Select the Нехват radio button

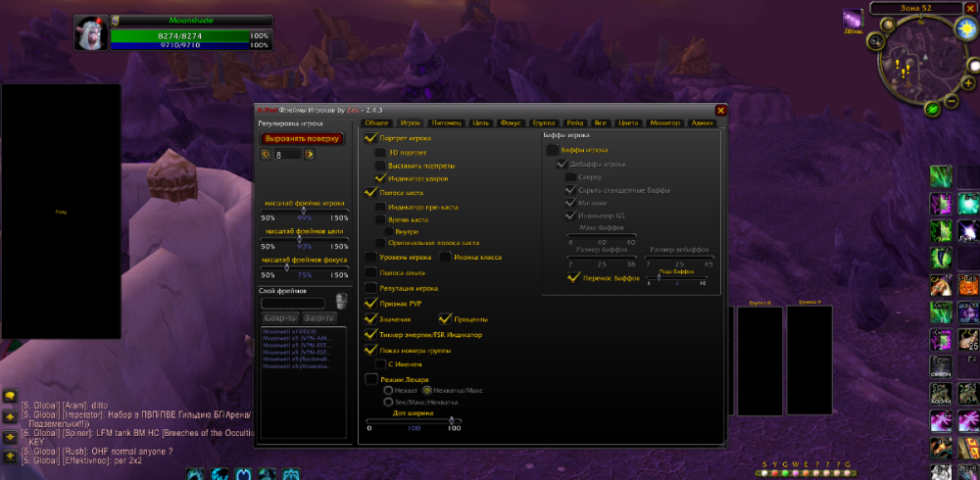[388, 390]
